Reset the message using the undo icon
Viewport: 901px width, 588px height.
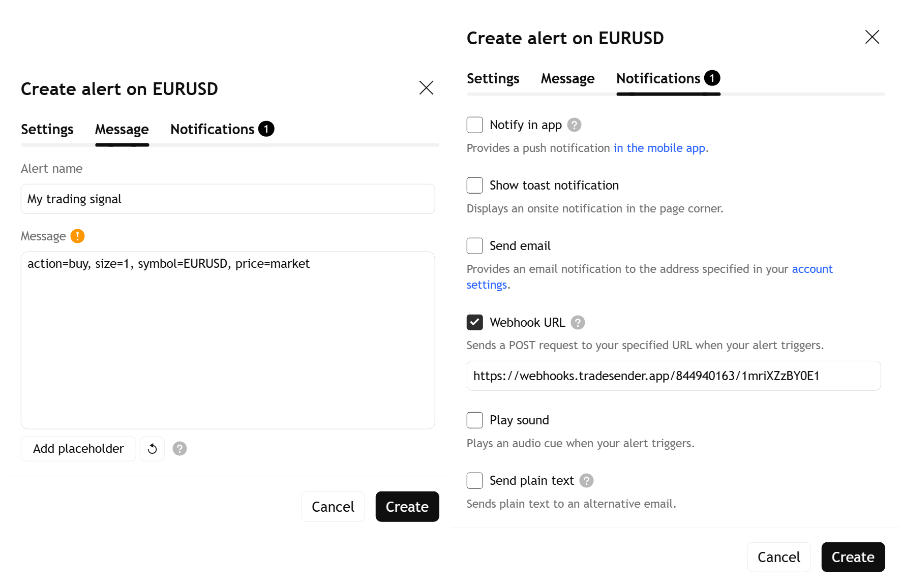click(152, 448)
